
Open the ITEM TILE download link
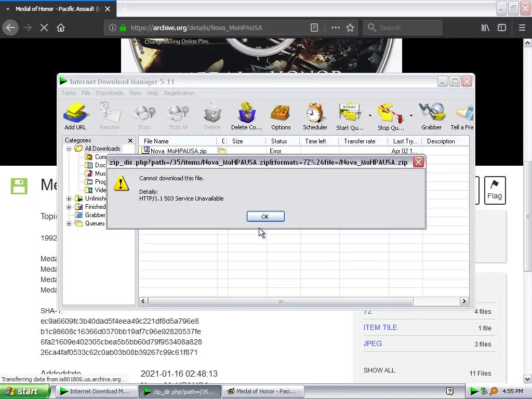coord(380,327)
